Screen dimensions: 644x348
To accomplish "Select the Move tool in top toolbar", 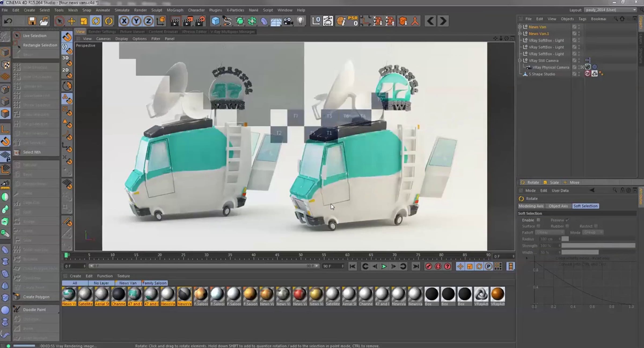I will pos(72,21).
